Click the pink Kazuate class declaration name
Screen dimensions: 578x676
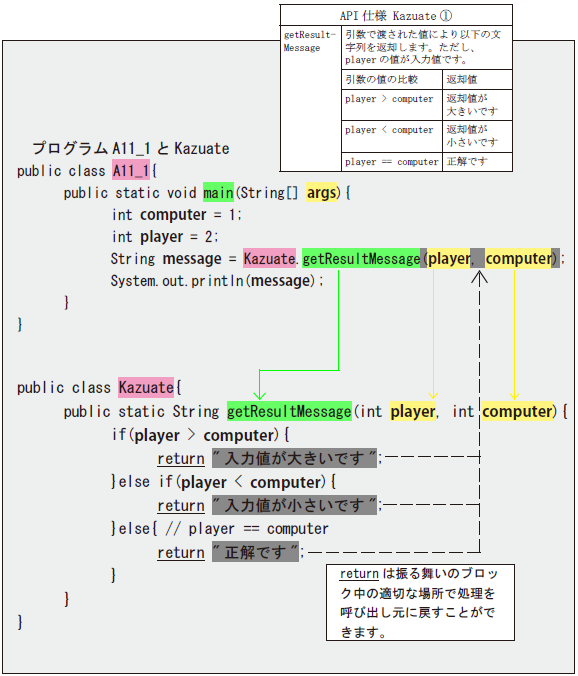point(146,387)
